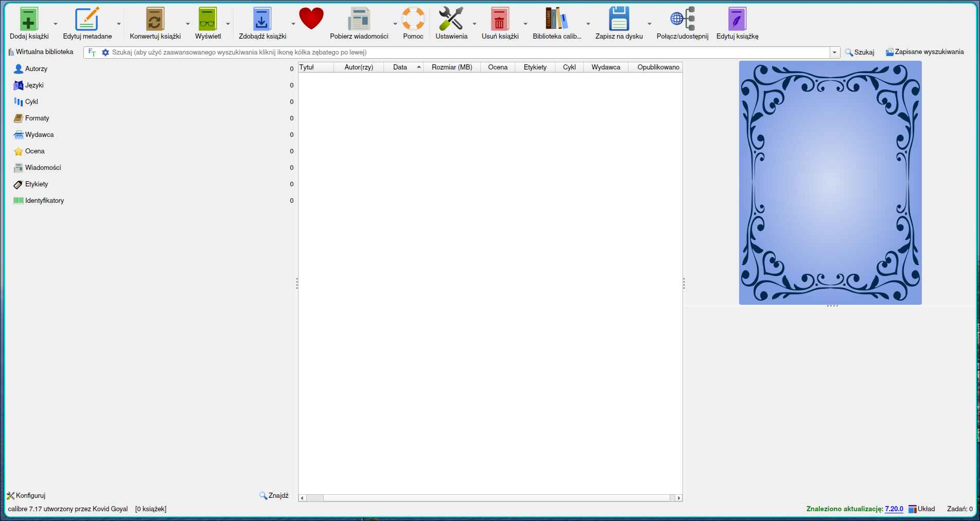
Task: Click the Dodaj książki add-book icon
Action: coord(29,20)
